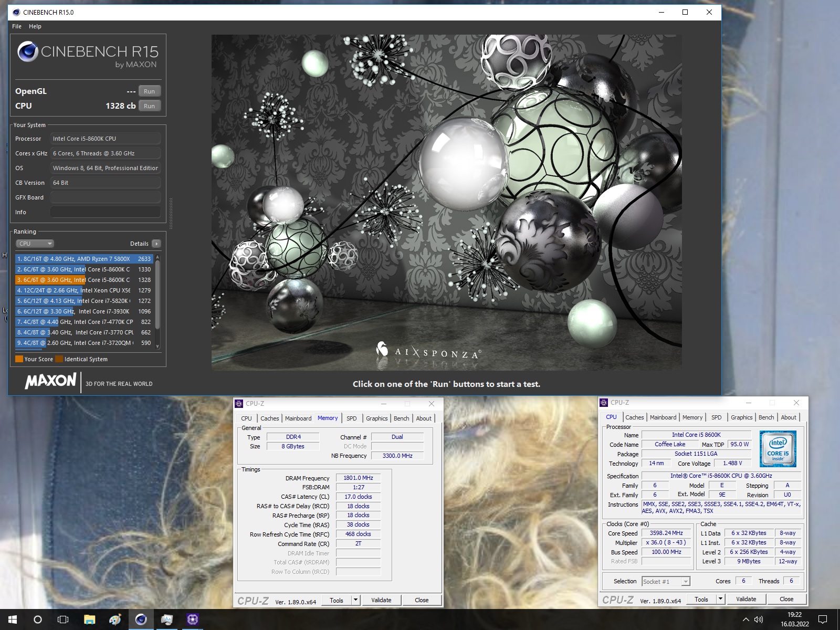The height and width of the screenshot is (630, 840).
Task: Select ranking row Core i7-3770
Action: pyautogui.click(x=84, y=332)
